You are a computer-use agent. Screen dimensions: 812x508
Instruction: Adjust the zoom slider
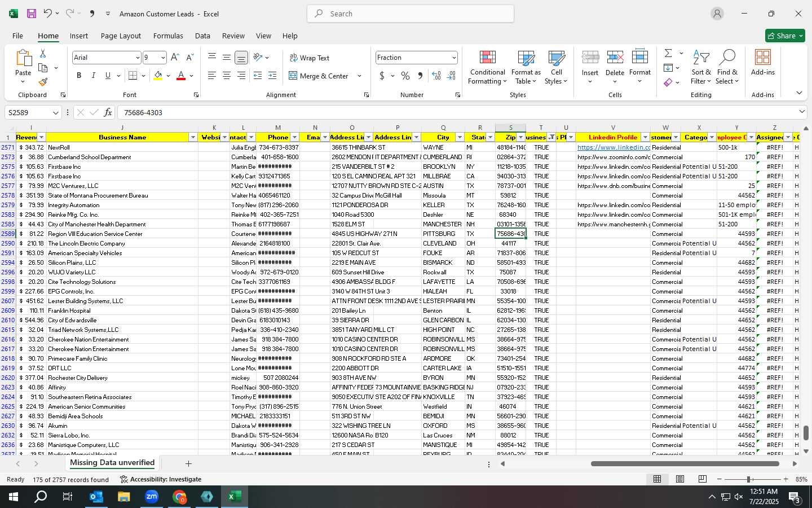pos(749,479)
